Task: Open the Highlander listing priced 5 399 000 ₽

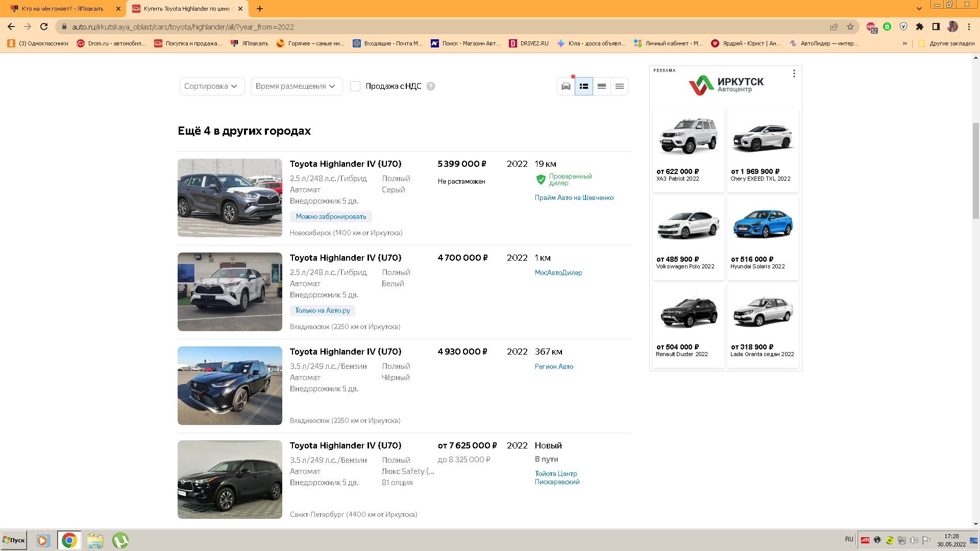Action: click(x=346, y=164)
